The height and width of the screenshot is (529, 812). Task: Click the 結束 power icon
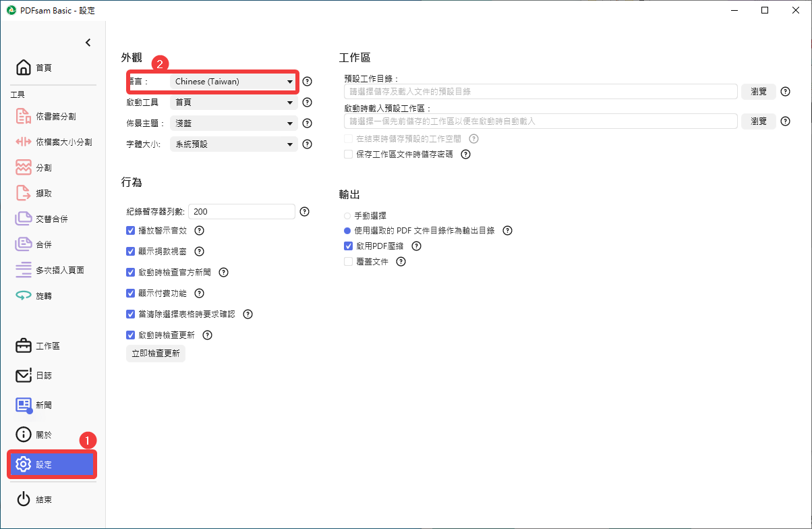(x=24, y=499)
